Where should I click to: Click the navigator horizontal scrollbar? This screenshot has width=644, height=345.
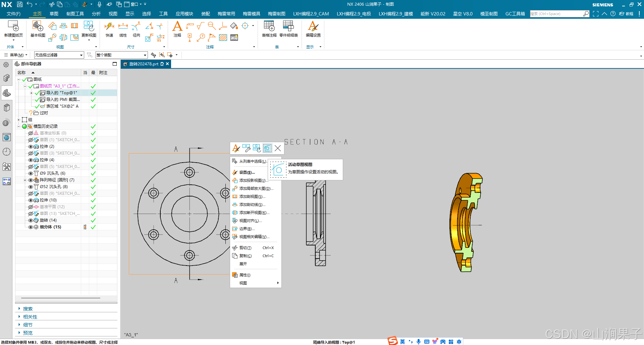(x=61, y=298)
